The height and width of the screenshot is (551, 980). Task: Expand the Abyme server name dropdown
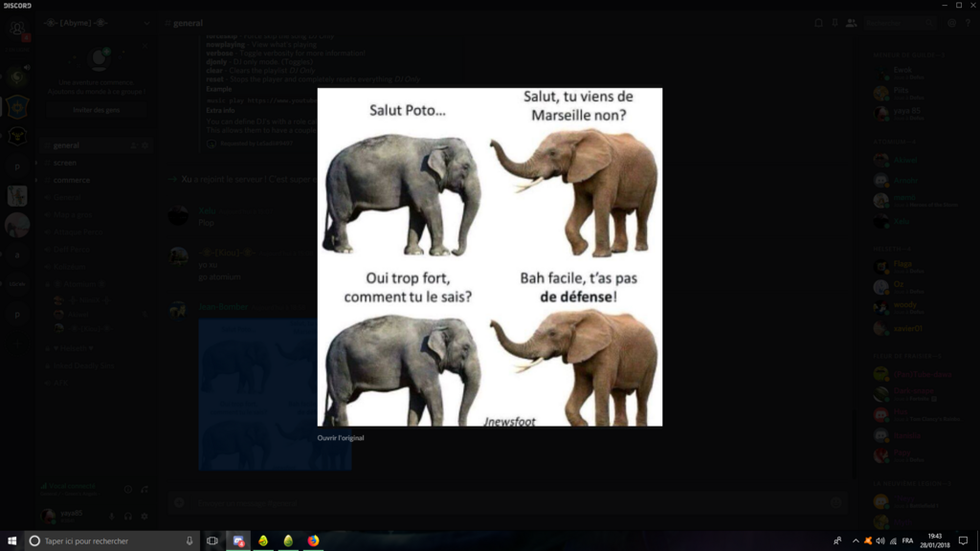tap(145, 23)
